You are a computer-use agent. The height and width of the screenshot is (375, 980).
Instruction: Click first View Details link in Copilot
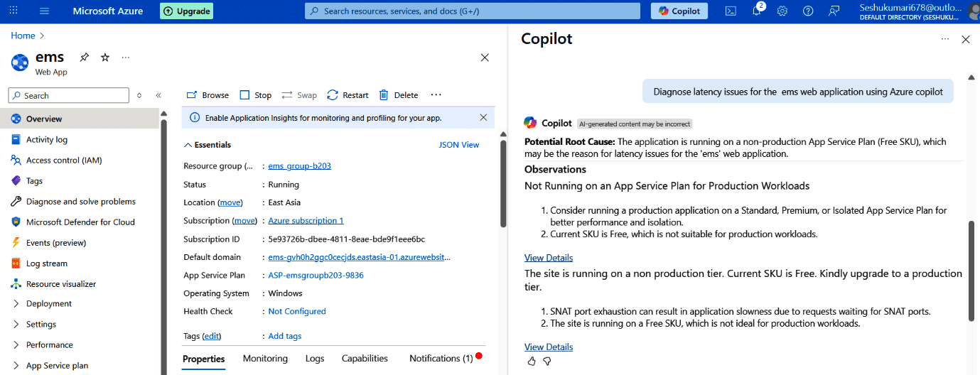(x=549, y=258)
